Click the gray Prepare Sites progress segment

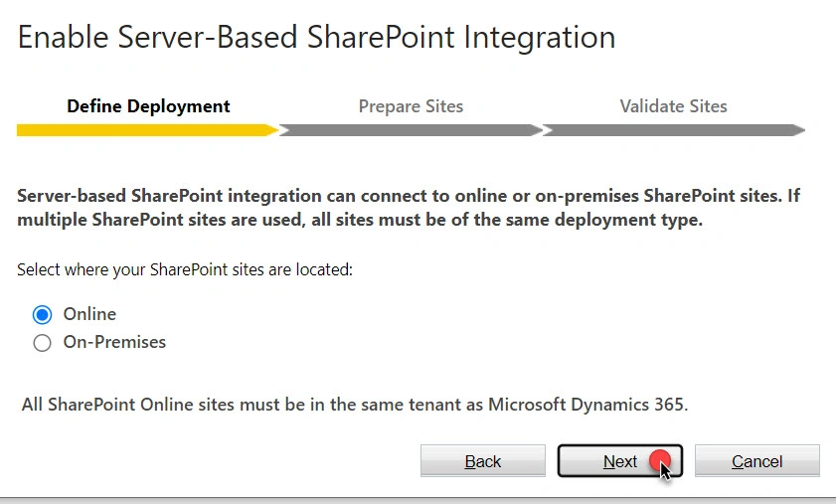(x=411, y=130)
